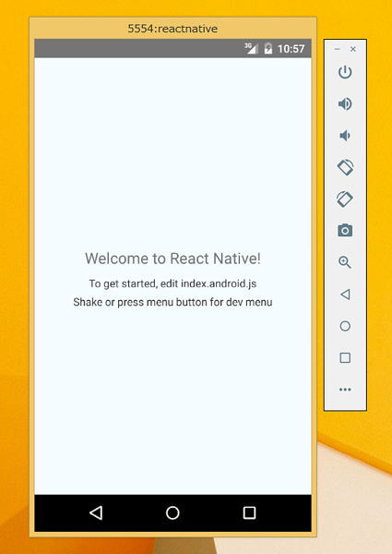Screen dimensions: 392x554
Task: Close the emulator toolbar panel
Action: 353,49
